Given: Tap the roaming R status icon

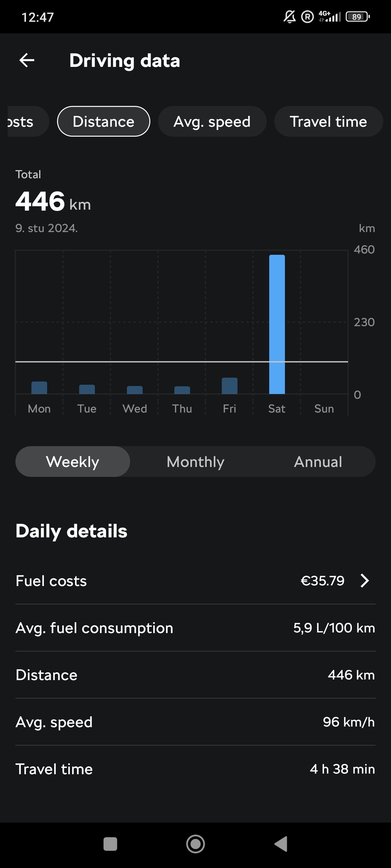Looking at the screenshot, I should tap(307, 17).
